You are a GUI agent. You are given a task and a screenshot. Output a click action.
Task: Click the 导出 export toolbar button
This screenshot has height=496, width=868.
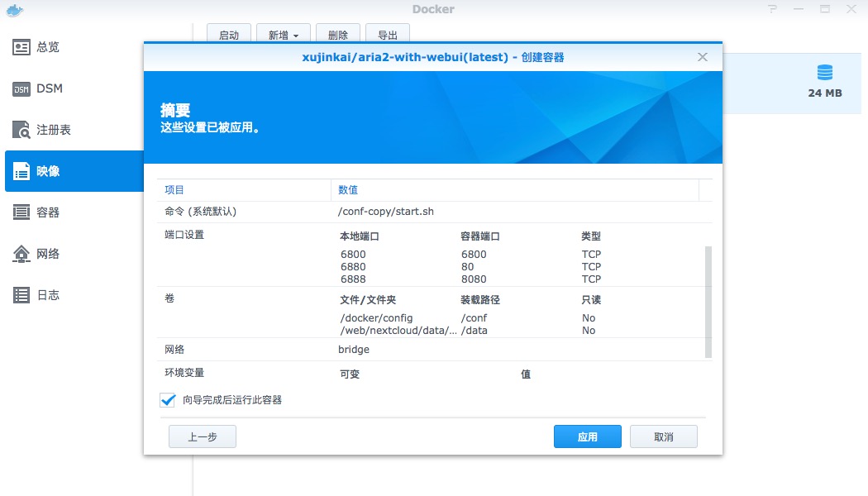point(388,36)
